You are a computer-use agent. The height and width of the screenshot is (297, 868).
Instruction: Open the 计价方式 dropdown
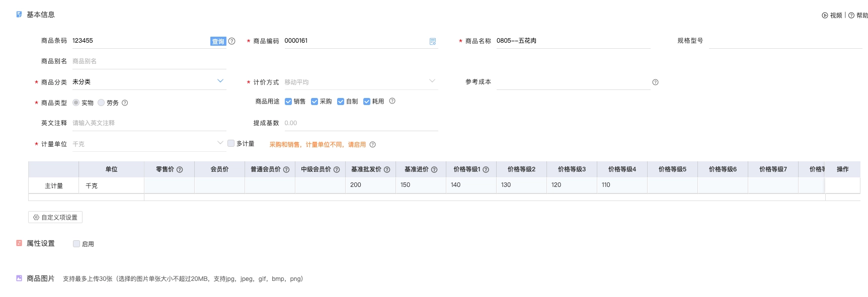coord(432,81)
